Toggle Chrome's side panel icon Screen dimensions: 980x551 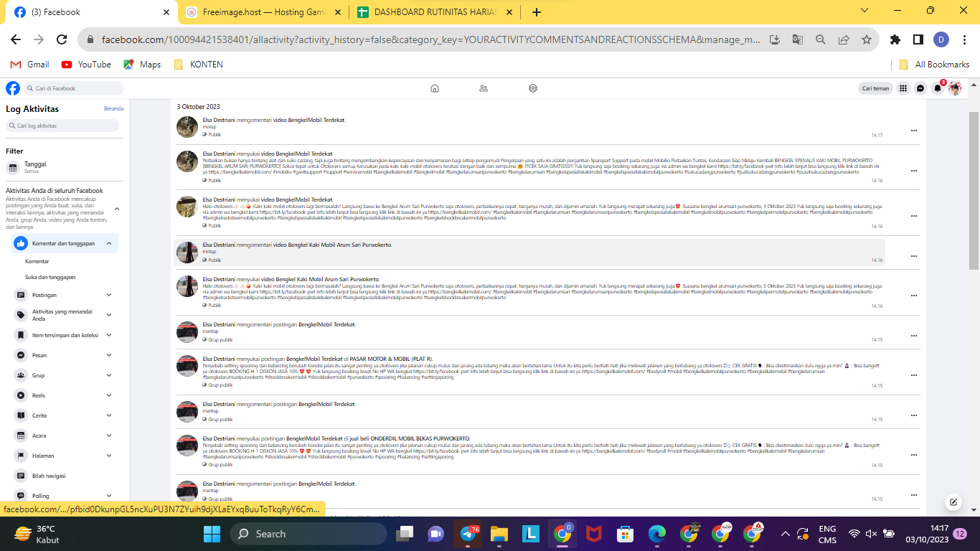[918, 39]
